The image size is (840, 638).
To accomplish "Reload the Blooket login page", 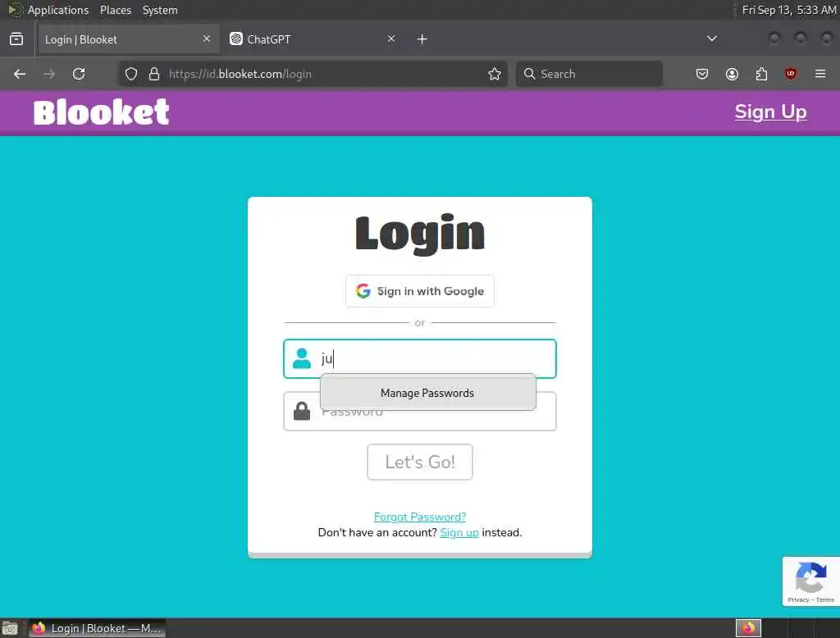I will (79, 74).
